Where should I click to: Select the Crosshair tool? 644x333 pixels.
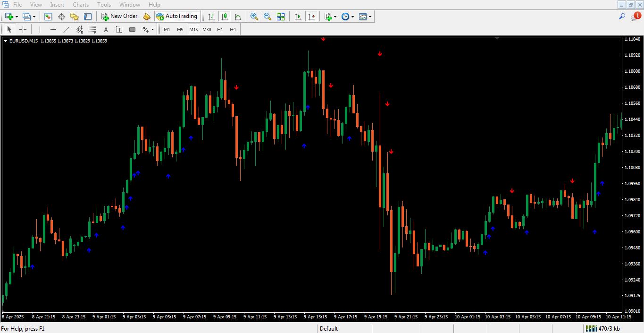pyautogui.click(x=23, y=29)
